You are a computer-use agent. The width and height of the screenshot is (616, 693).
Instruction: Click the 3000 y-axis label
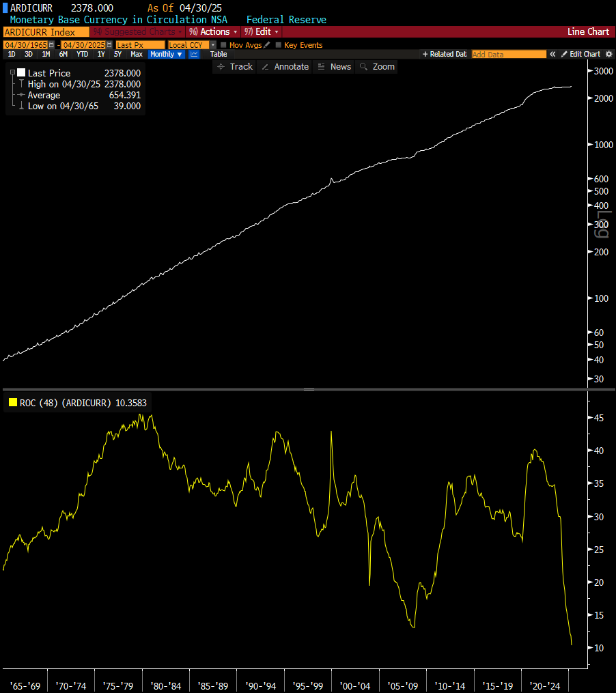click(x=603, y=71)
